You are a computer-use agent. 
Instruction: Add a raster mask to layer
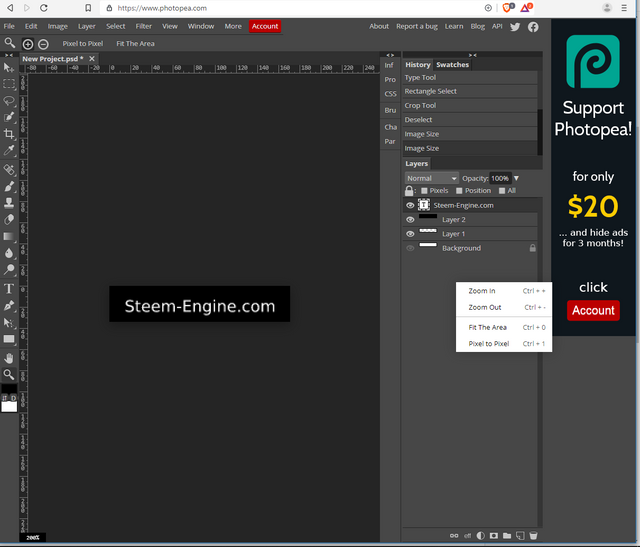coord(493,536)
